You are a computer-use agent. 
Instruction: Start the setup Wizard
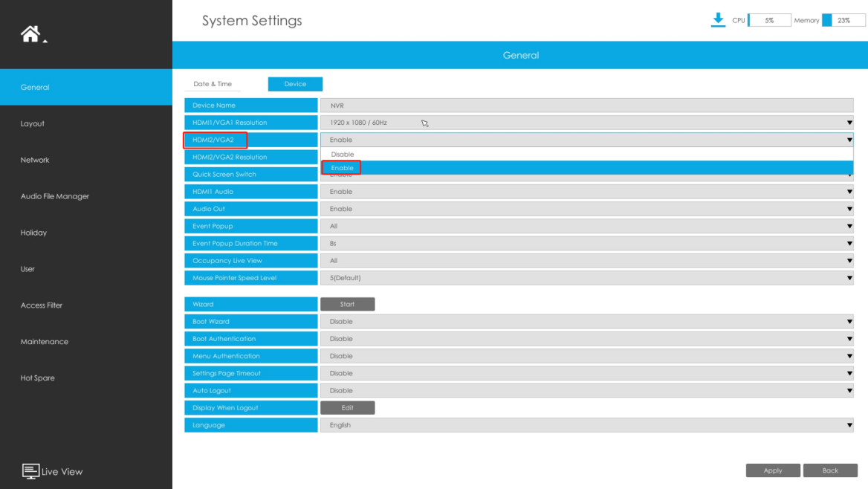coord(348,304)
